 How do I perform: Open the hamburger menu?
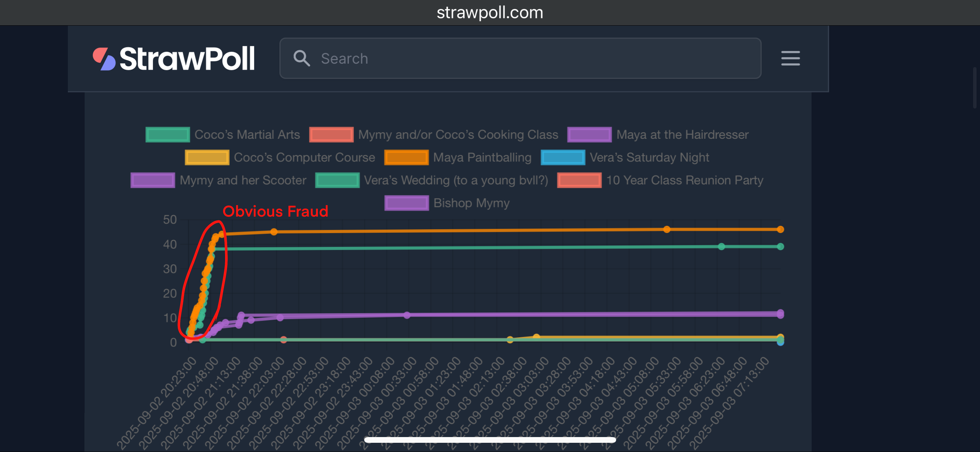[790, 58]
